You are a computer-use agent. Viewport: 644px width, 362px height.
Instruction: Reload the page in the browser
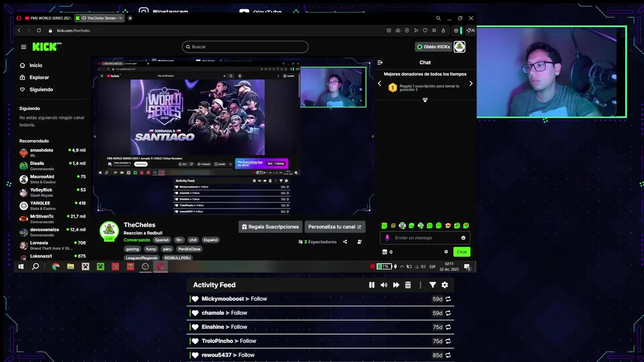tap(39, 31)
